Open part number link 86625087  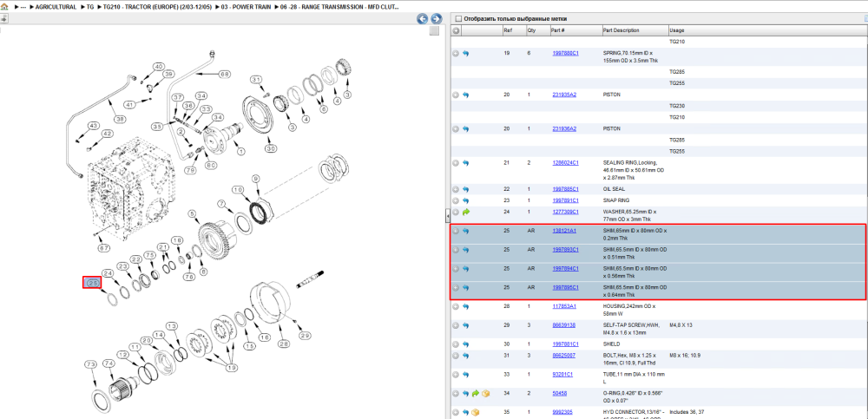pyautogui.click(x=563, y=355)
